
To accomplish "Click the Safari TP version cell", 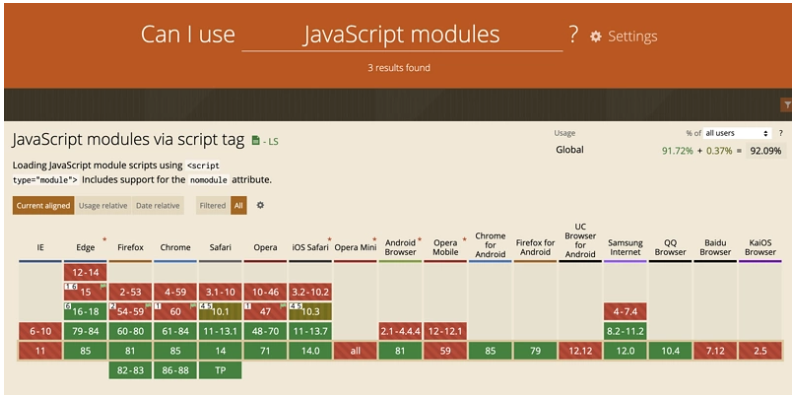I will (x=220, y=370).
